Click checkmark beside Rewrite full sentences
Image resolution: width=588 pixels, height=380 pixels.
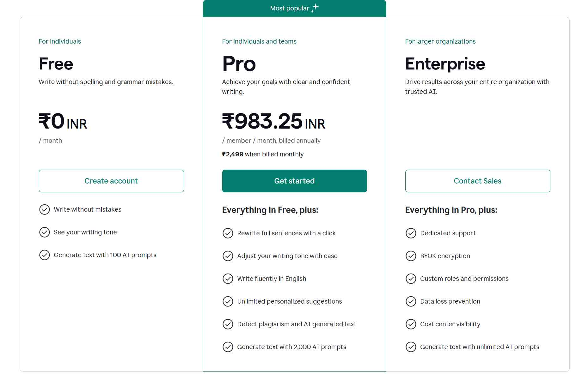click(228, 233)
